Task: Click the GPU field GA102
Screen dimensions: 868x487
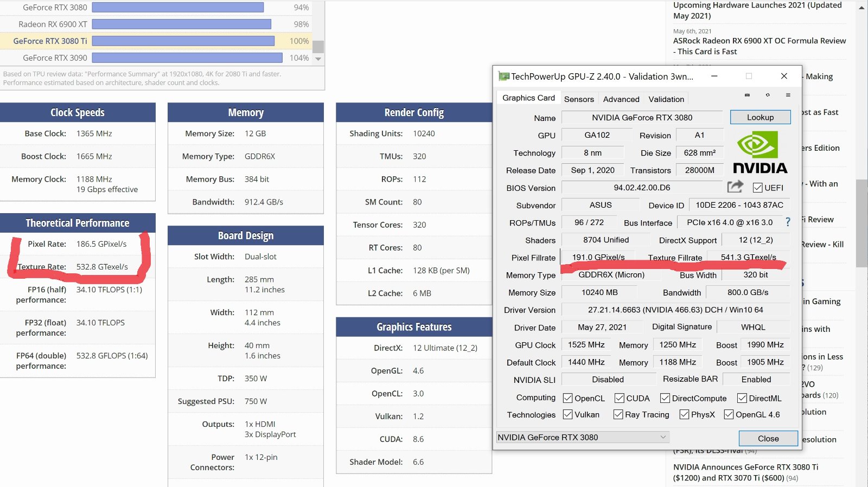Action: click(x=597, y=135)
